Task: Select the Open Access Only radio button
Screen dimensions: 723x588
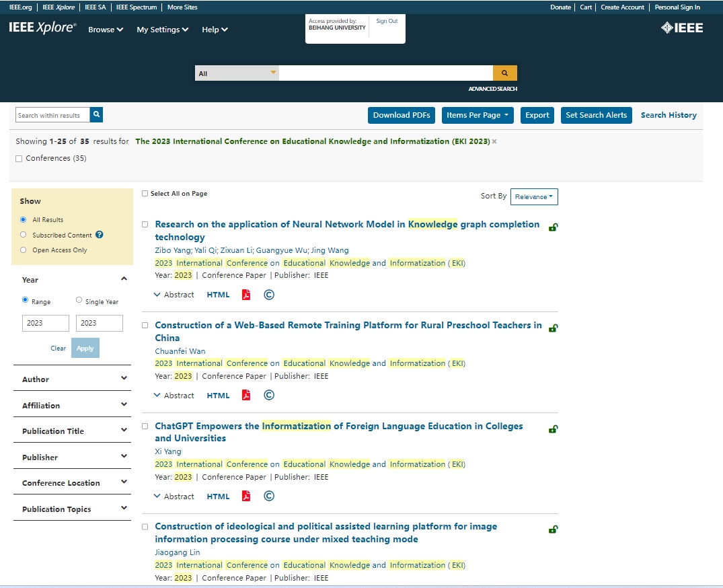Action: click(23, 250)
